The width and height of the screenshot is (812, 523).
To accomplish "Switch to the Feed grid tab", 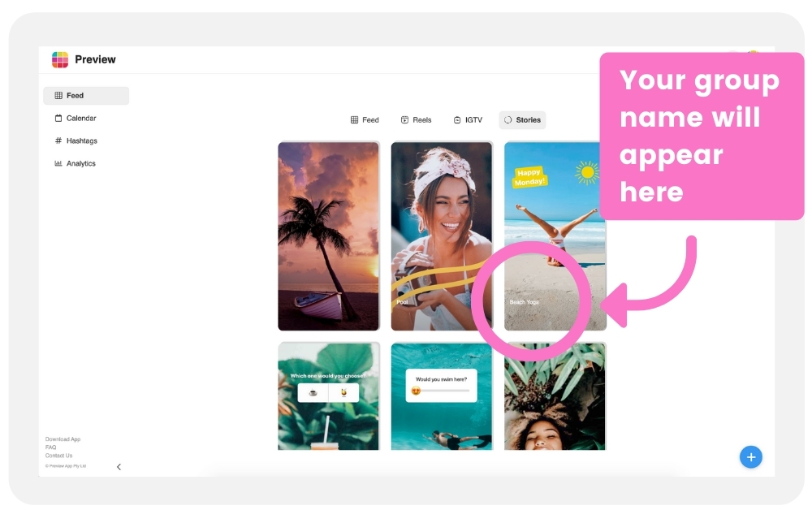I will tap(365, 120).
